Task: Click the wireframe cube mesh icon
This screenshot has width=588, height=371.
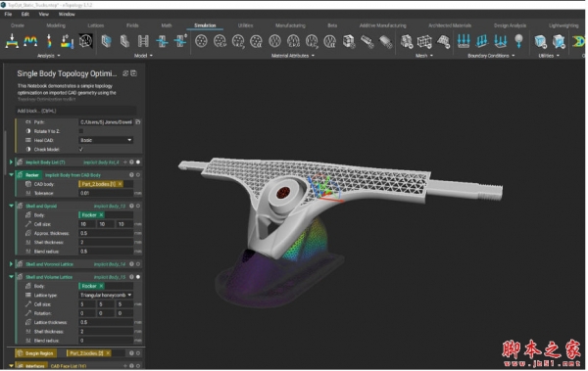Action: [424, 41]
